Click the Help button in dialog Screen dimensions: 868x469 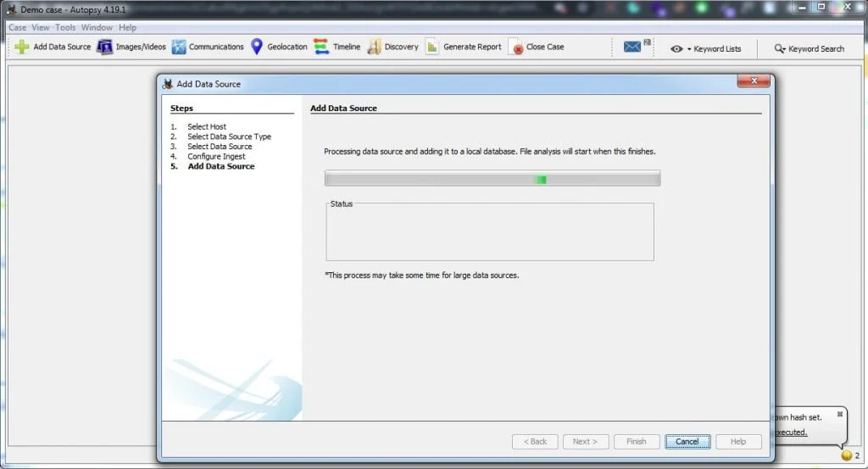tap(738, 441)
